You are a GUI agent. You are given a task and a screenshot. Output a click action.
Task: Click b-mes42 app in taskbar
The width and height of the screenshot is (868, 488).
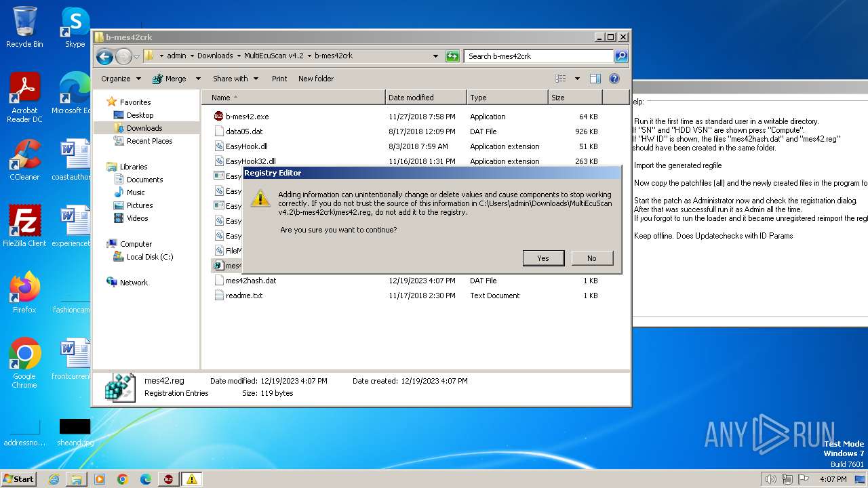click(168, 479)
